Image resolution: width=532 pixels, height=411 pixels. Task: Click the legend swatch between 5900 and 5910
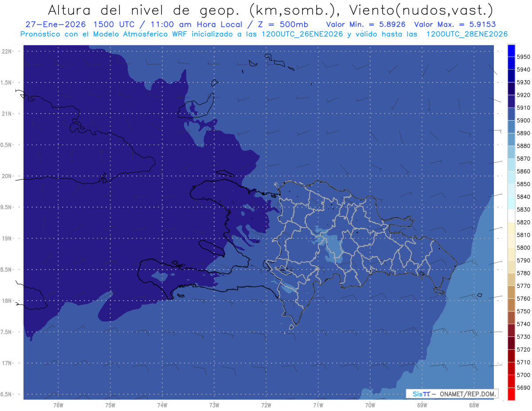[511, 114]
